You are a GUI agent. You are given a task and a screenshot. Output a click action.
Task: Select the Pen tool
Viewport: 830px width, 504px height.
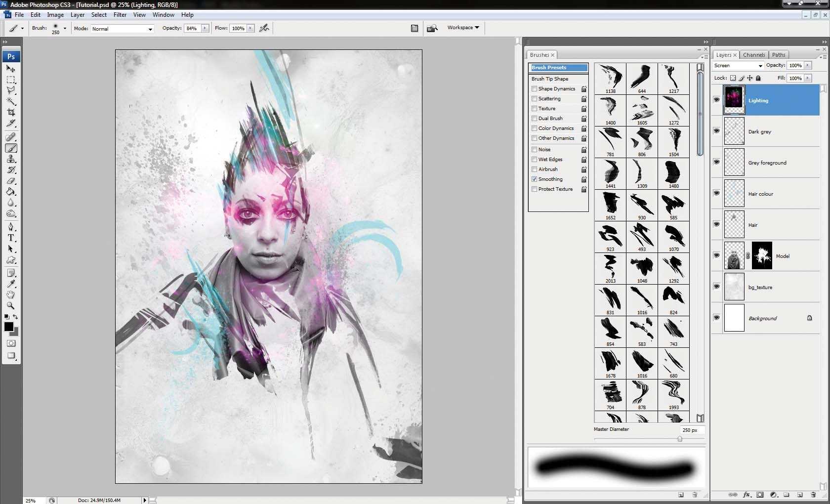(11, 227)
